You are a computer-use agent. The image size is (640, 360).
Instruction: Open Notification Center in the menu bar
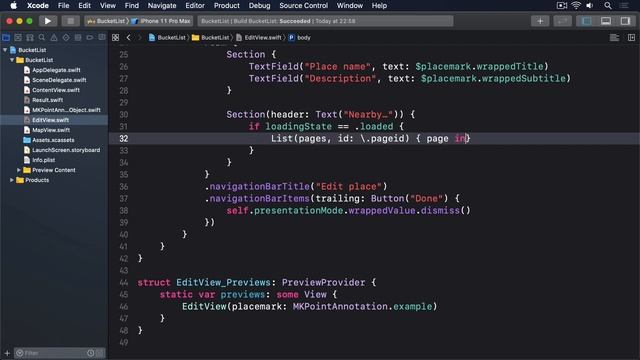click(x=624, y=6)
